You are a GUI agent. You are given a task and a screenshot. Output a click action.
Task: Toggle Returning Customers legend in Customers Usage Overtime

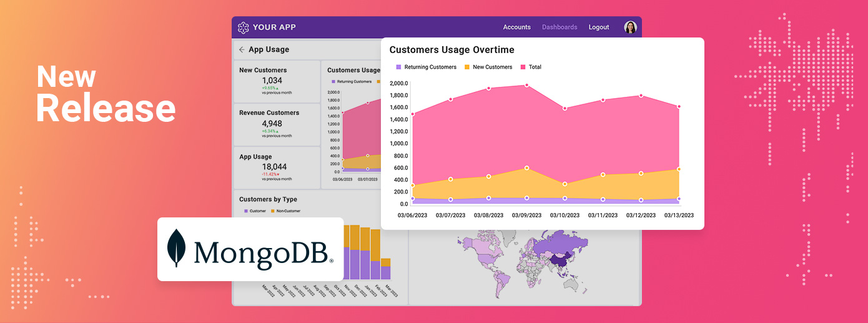pos(426,67)
